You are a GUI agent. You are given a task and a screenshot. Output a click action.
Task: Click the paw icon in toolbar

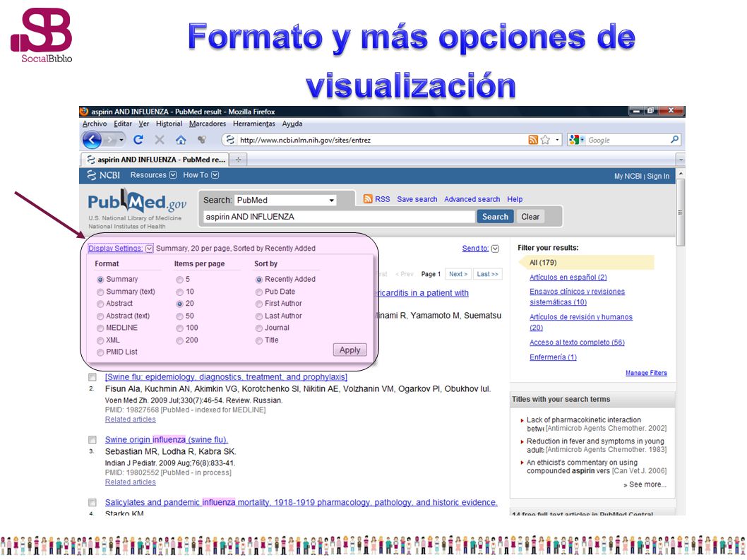pyautogui.click(x=202, y=140)
